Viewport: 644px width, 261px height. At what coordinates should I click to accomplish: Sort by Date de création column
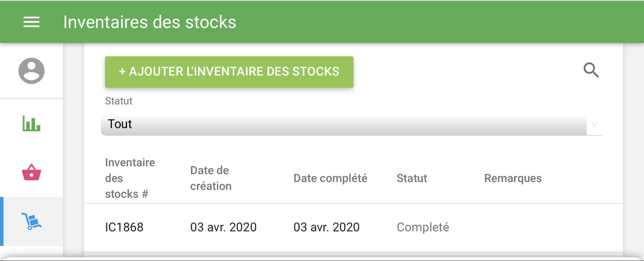(x=211, y=178)
